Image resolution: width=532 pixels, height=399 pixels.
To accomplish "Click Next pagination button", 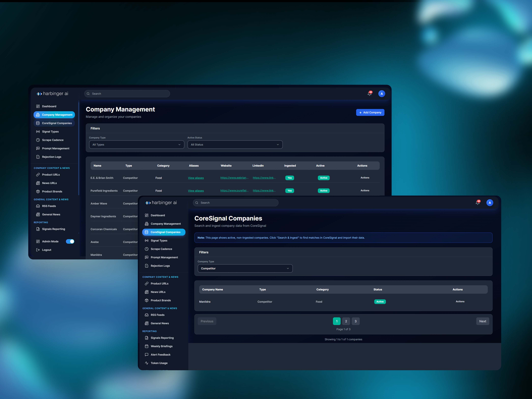I will [x=482, y=321].
